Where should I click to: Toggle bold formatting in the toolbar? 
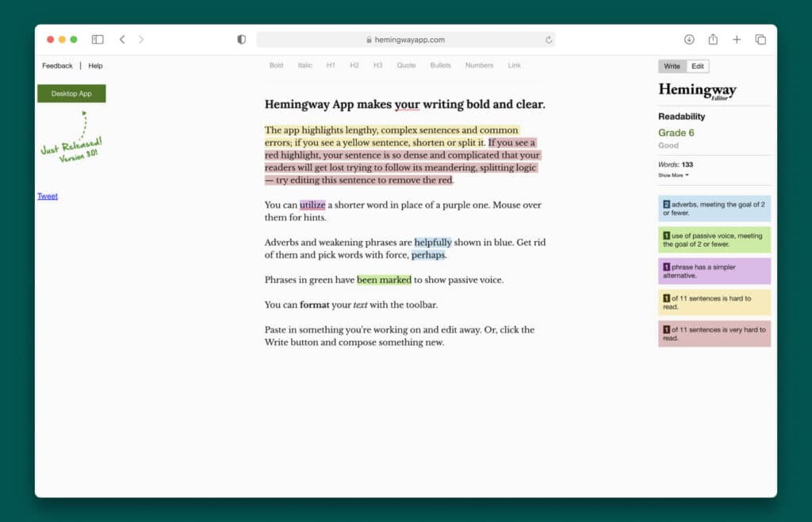pos(276,65)
